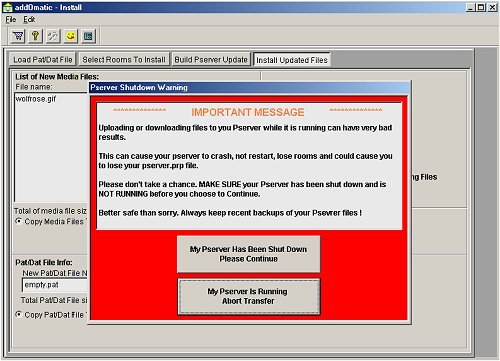Image resolution: width=500 pixels, height=361 pixels.
Task: Click the teal window toolbar icon
Action: [88, 36]
